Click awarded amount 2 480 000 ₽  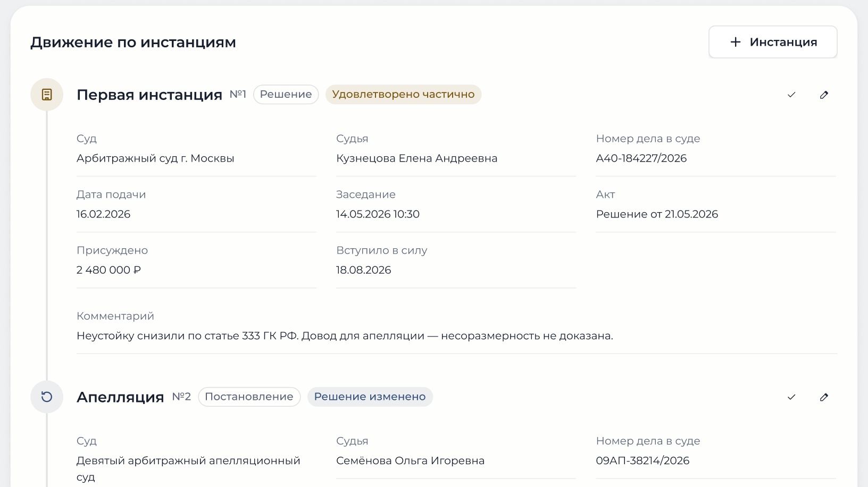[108, 270]
